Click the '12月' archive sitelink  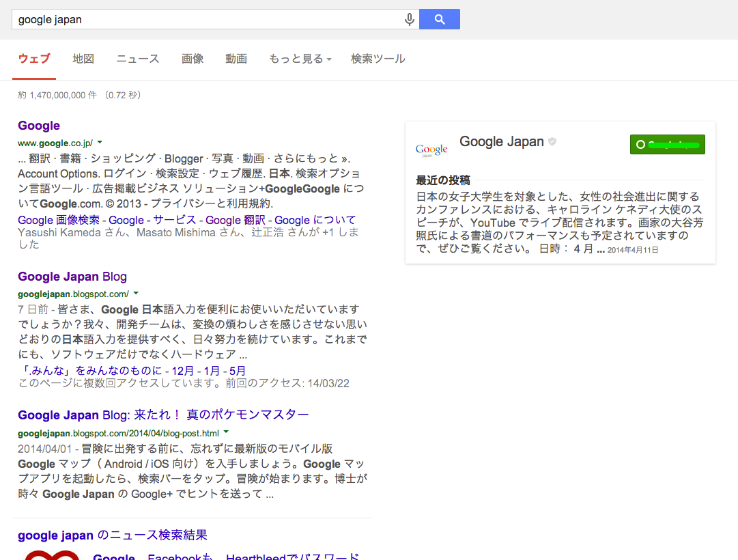tap(183, 371)
